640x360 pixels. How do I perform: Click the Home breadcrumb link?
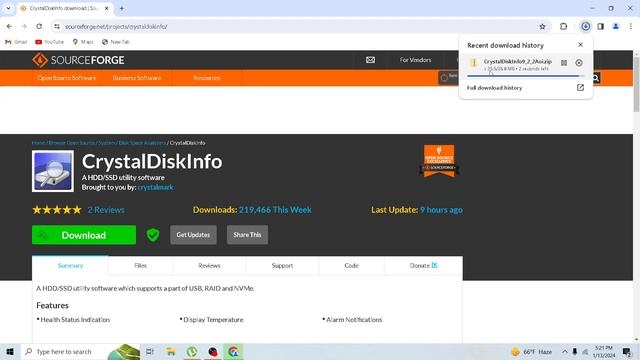click(x=38, y=143)
